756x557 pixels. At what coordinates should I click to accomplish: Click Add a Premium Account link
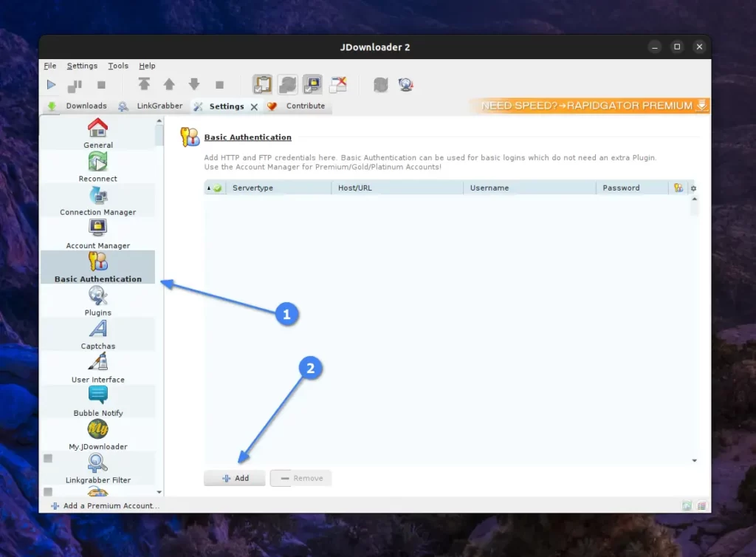point(105,506)
